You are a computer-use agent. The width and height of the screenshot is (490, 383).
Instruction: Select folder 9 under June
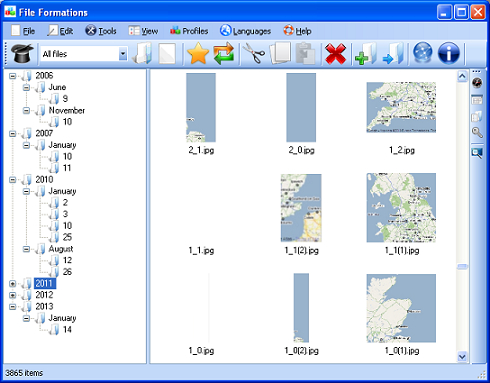pos(65,99)
